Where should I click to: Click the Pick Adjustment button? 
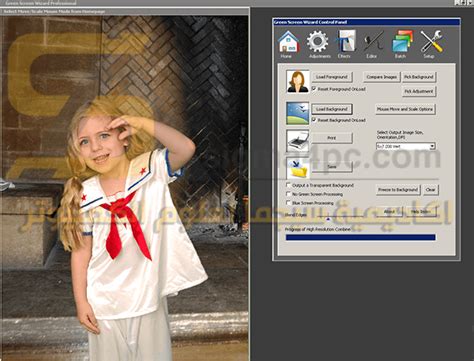(419, 91)
